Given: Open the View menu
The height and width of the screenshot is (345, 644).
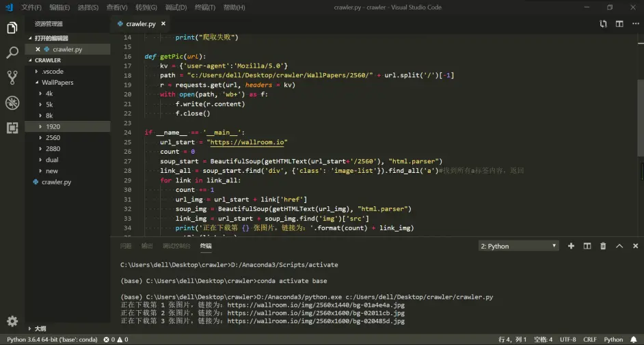Looking at the screenshot, I should point(117,8).
